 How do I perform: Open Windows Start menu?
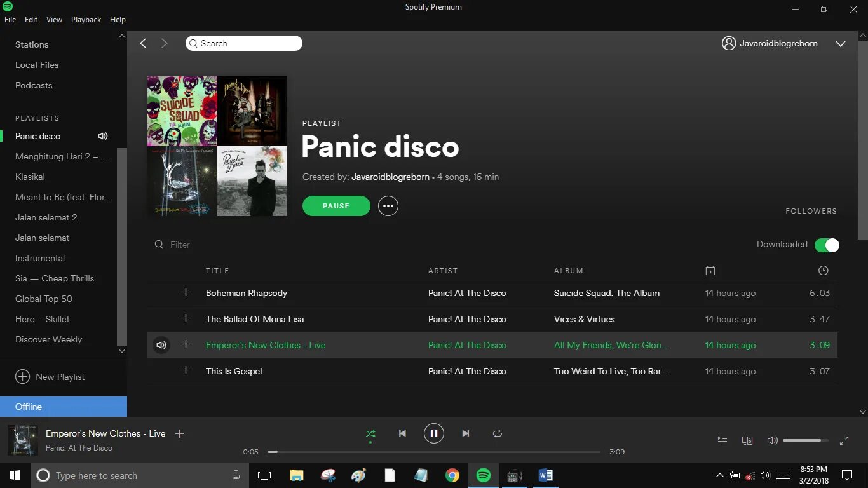pos(15,475)
